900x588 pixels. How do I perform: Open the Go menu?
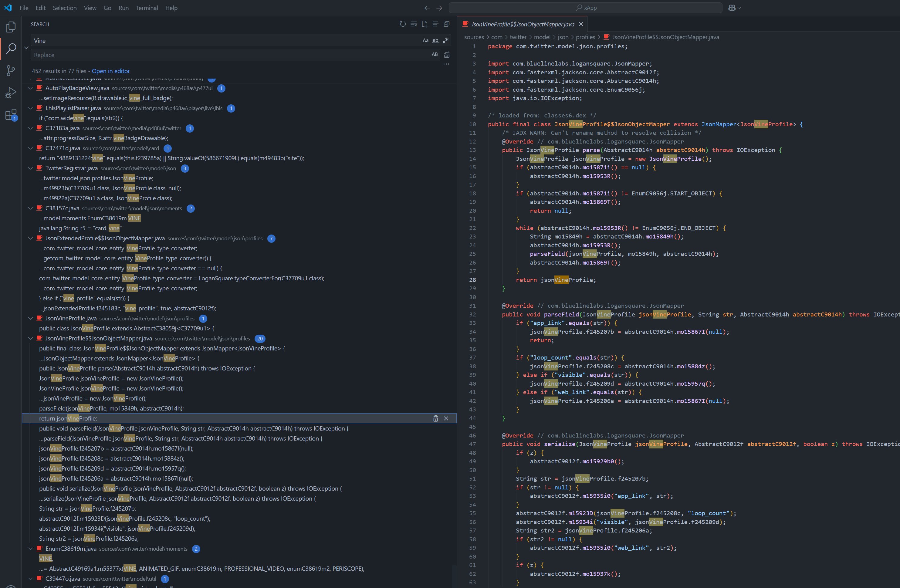tap(107, 8)
